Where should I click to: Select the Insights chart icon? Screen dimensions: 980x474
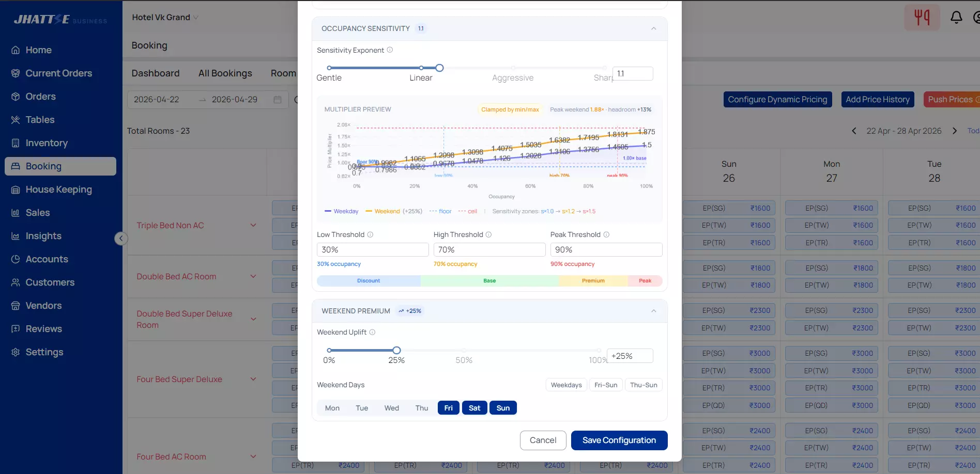point(16,235)
